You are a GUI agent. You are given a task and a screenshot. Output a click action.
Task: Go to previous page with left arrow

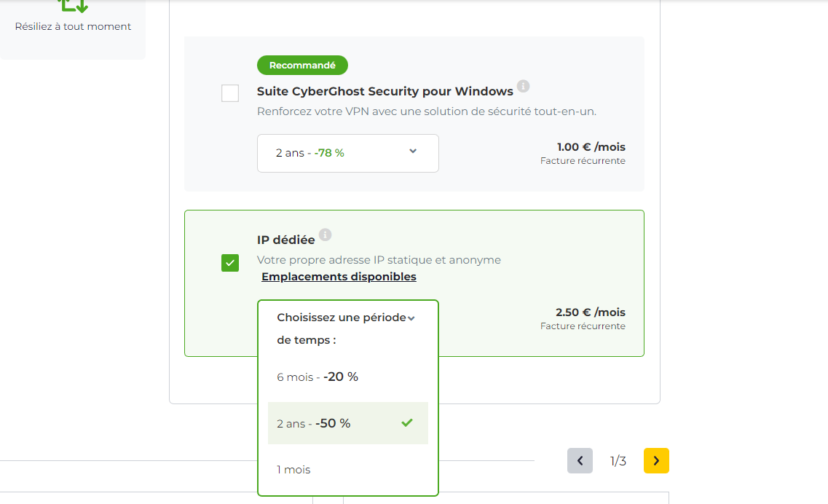(x=580, y=461)
